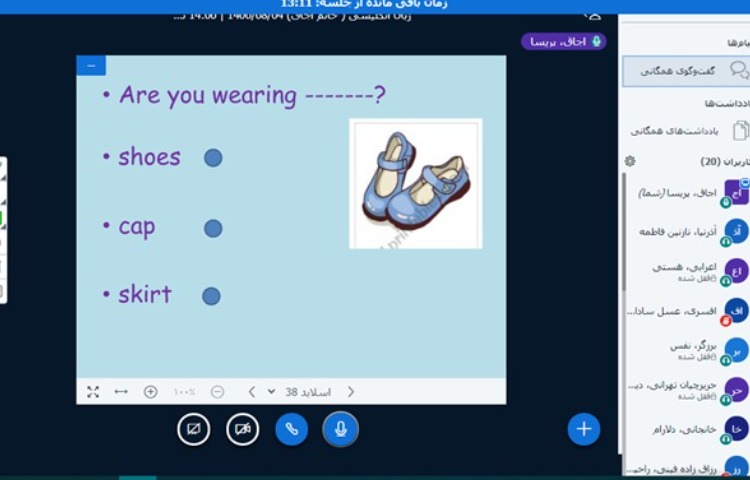This screenshot has height=480, width=750.
Task: Mute the microphone button
Action: click(340, 429)
